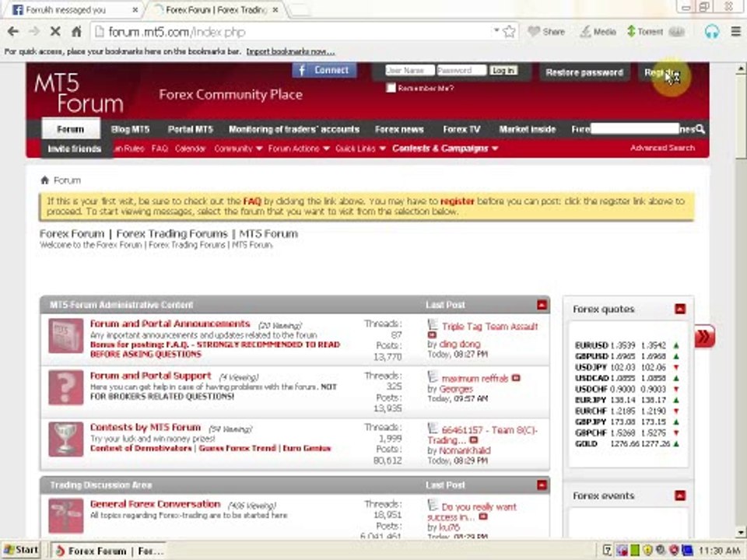747x560 pixels.
Task: Bookmark this page with the star icon
Action: (509, 32)
